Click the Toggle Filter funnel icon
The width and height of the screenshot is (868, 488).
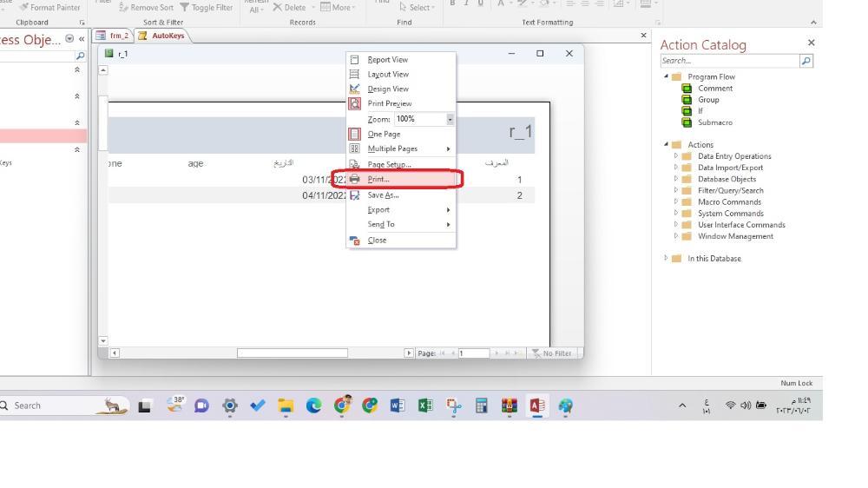point(184,7)
